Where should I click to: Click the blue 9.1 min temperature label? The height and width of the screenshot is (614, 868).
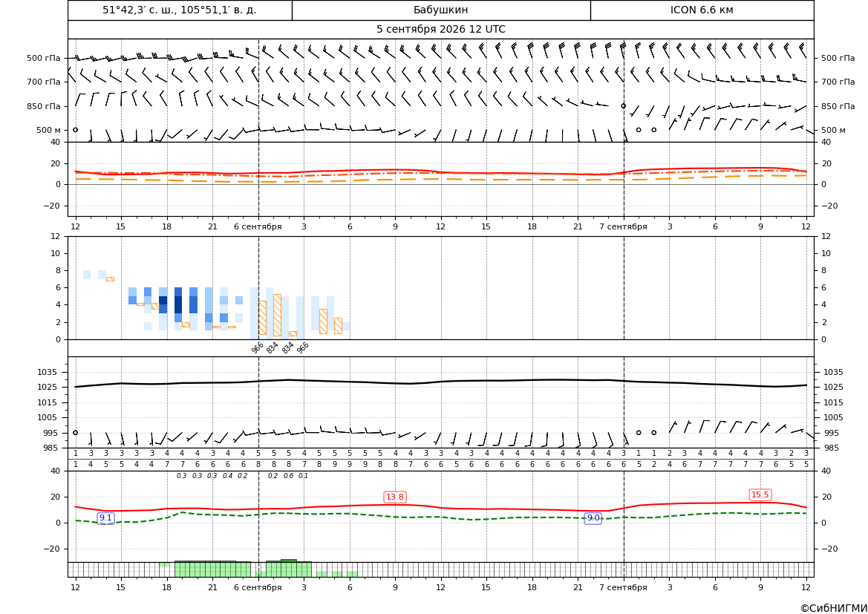click(x=105, y=517)
